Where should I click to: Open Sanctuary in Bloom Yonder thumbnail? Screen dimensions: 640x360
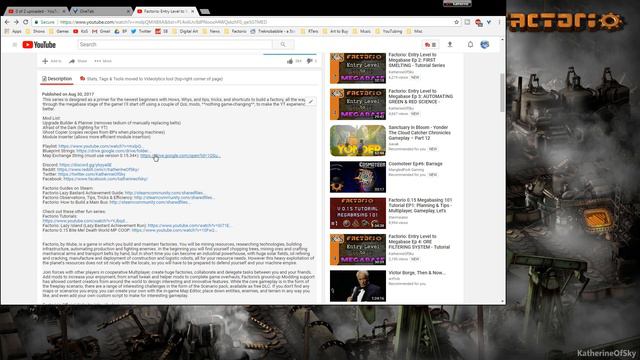point(358,140)
